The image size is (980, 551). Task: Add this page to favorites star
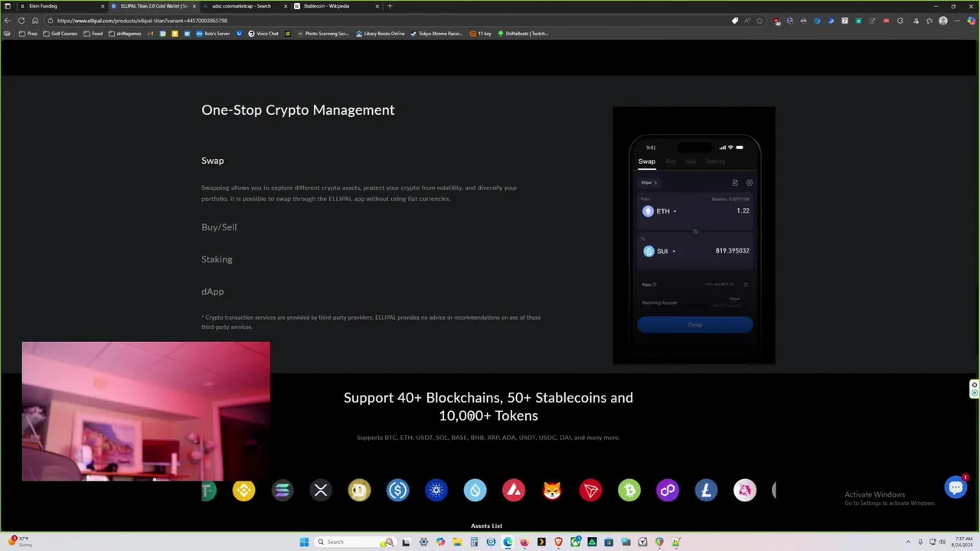click(759, 21)
